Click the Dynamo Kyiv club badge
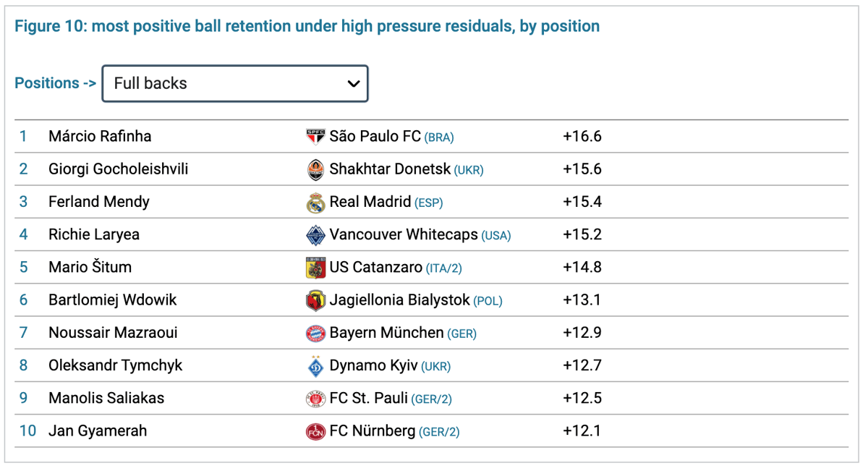This screenshot has height=471, width=868. 315,366
